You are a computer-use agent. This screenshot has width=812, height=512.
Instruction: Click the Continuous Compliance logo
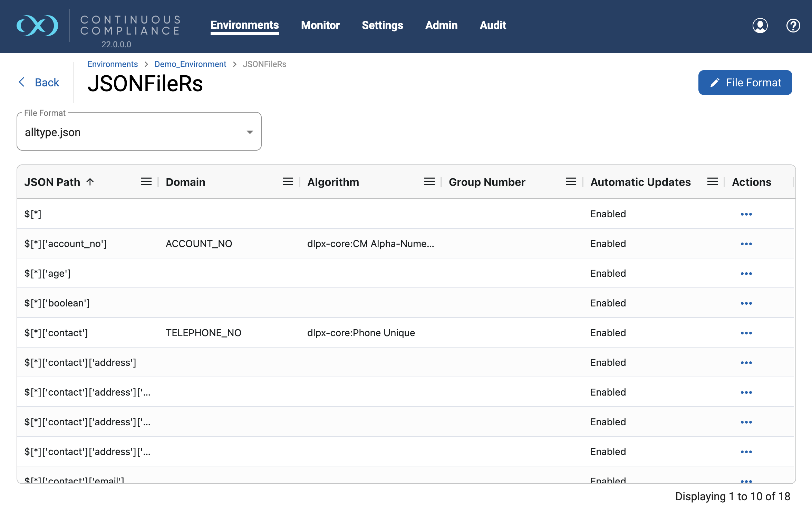(x=38, y=25)
